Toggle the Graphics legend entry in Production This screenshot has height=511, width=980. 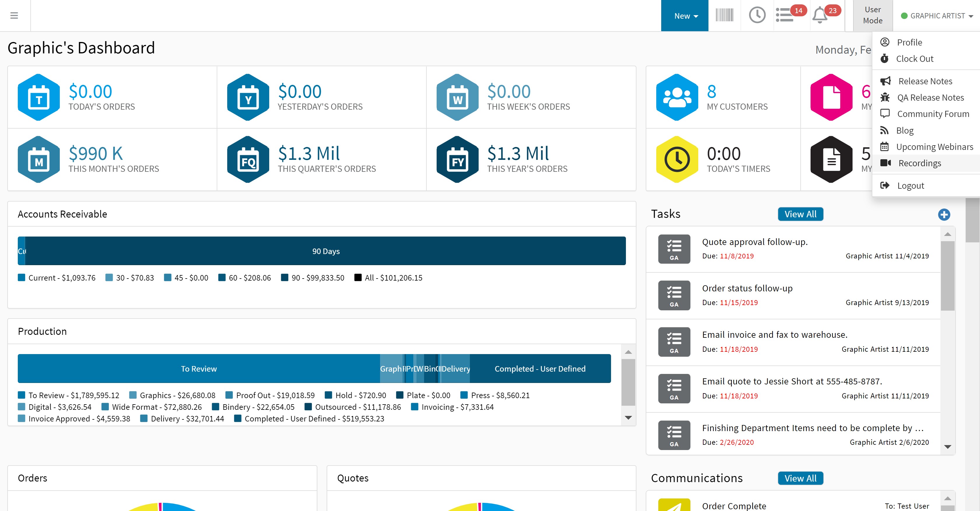coord(172,395)
